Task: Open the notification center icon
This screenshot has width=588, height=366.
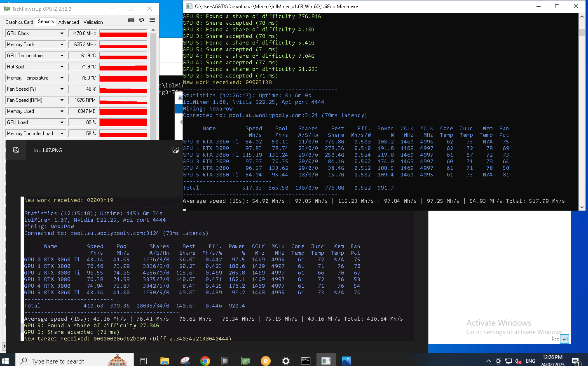Action: click(576, 361)
